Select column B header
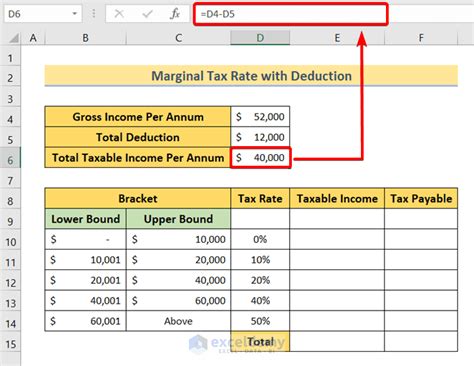 coord(86,38)
